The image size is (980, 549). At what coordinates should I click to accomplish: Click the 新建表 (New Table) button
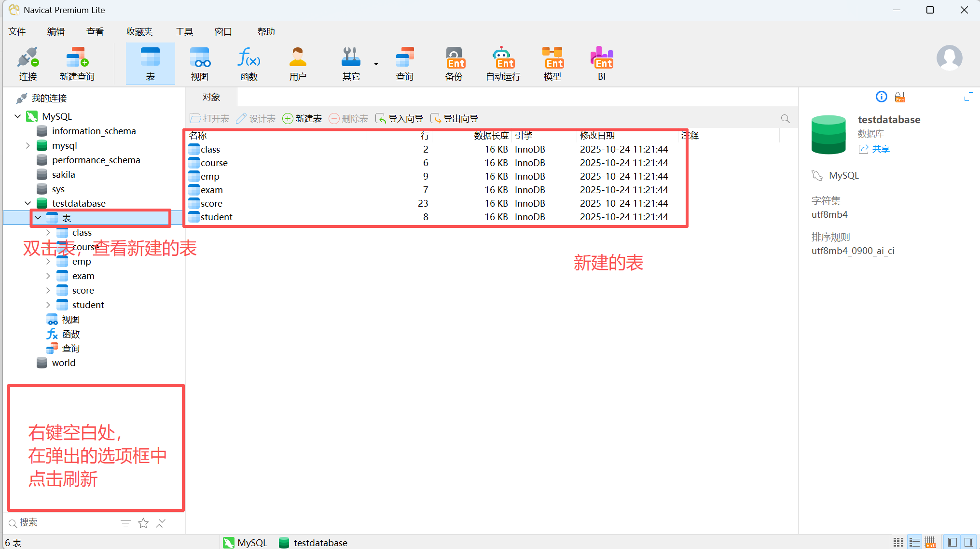[302, 119]
